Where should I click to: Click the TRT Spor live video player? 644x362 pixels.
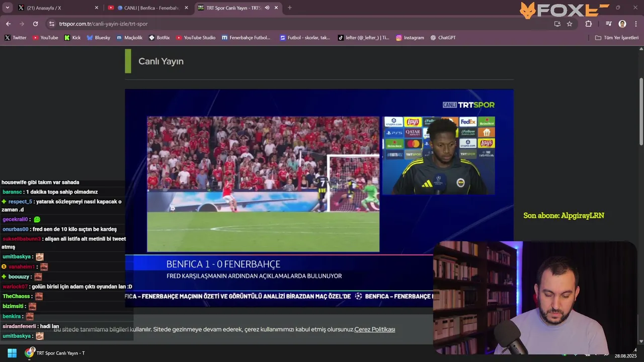tap(319, 198)
